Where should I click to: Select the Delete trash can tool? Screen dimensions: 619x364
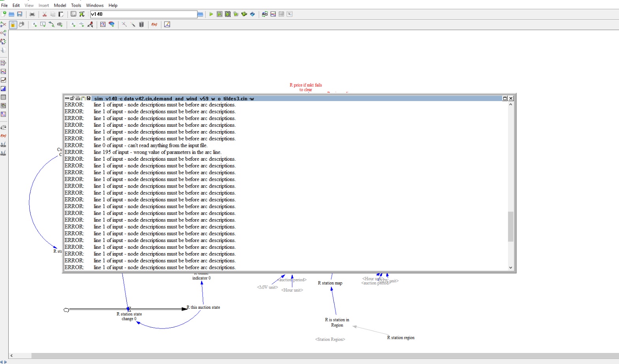click(x=141, y=24)
